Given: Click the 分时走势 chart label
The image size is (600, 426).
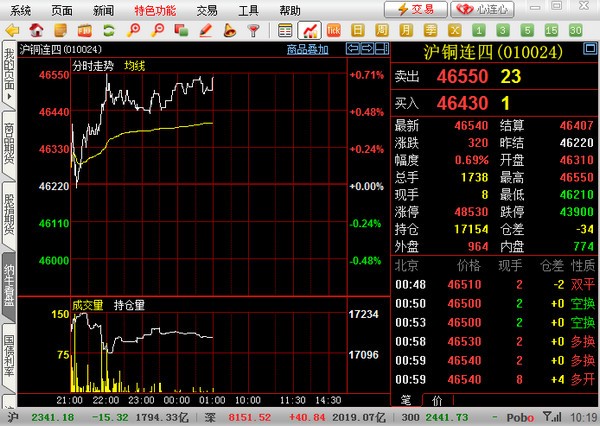Looking at the screenshot, I should (x=93, y=66).
